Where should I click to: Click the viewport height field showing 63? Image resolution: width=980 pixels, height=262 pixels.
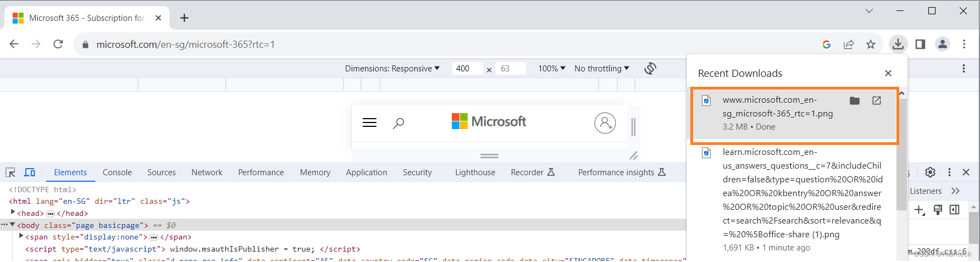point(511,69)
